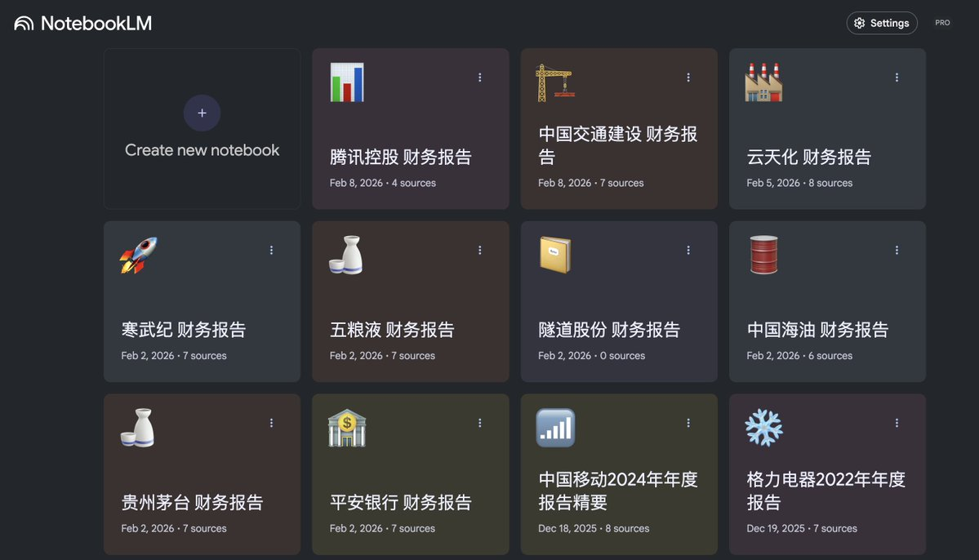Click the PRO badge
Viewport: 979px width, 560px height.
click(x=942, y=23)
